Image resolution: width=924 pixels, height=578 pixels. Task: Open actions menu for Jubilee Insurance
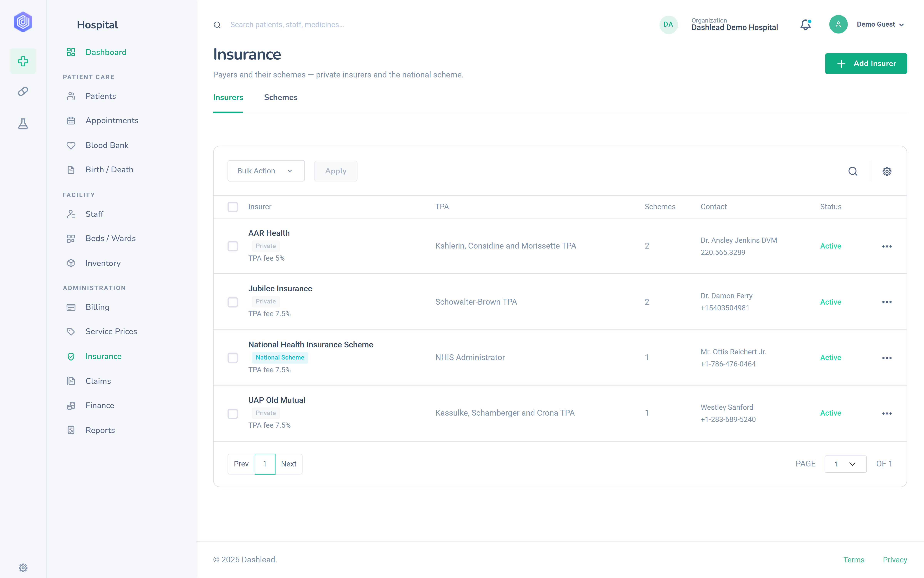coord(887,302)
